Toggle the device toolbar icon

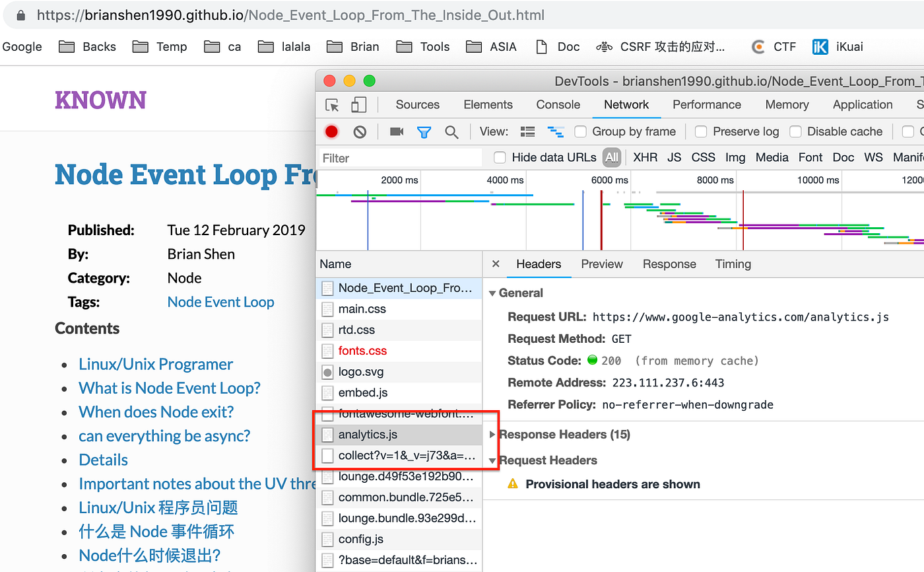[x=357, y=105]
